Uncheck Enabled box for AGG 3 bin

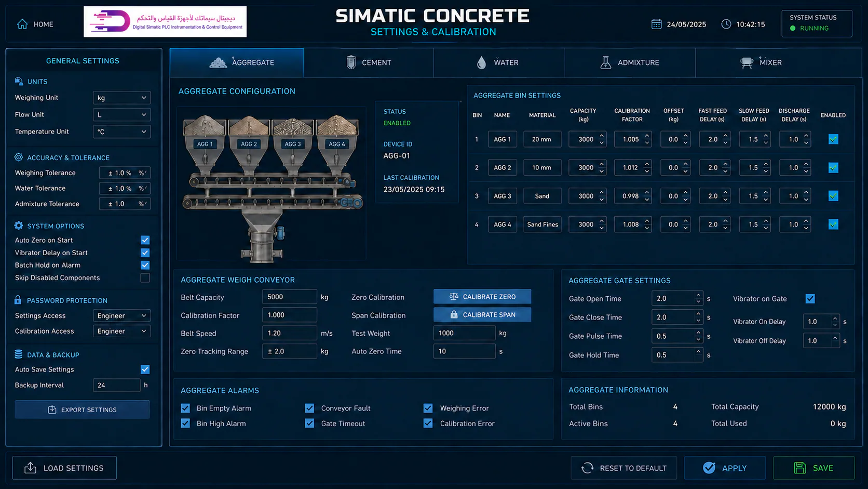click(833, 196)
